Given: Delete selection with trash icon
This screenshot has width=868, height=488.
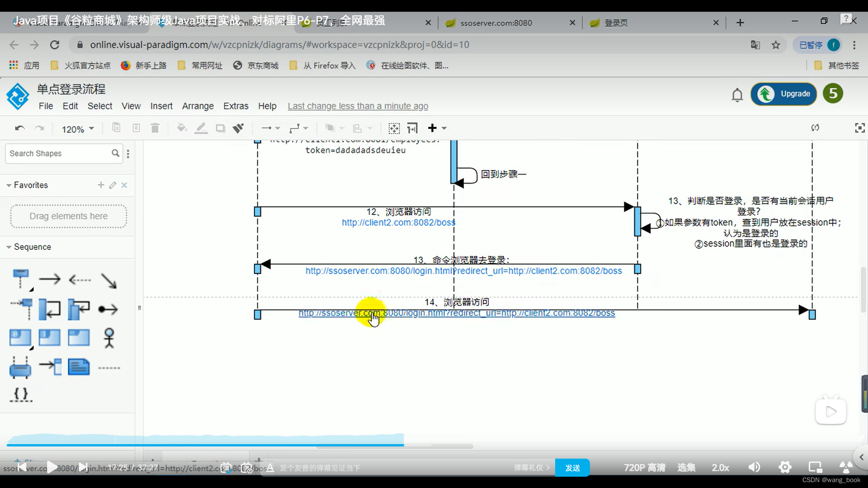Looking at the screenshot, I should coord(155,128).
